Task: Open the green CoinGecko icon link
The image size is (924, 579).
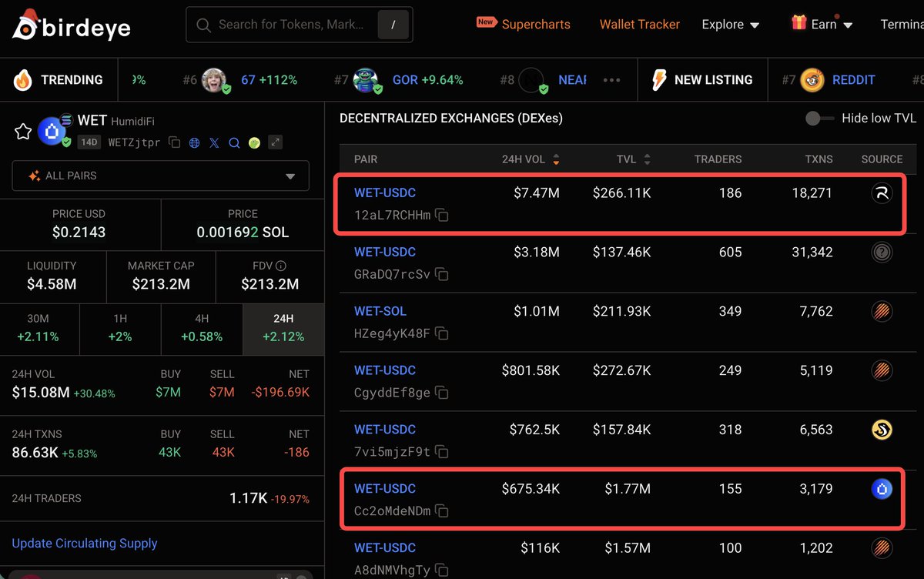Action: tap(254, 142)
